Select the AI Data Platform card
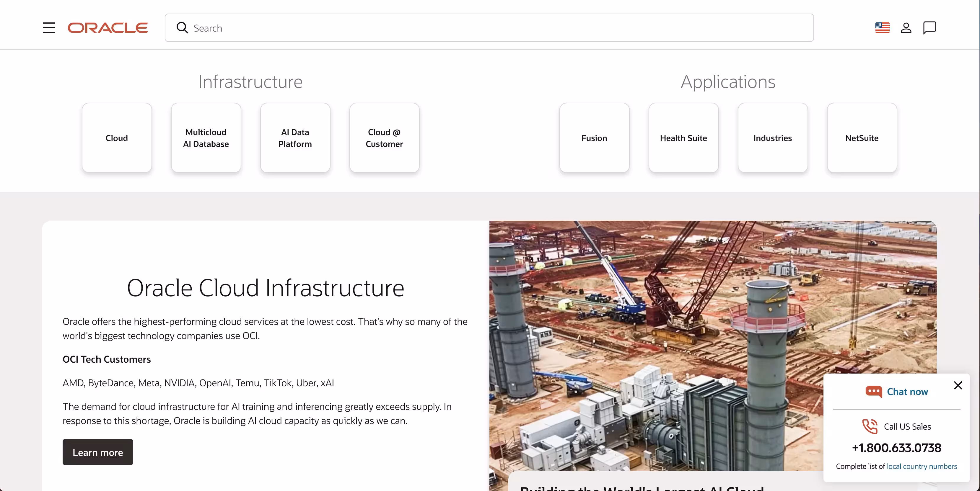This screenshot has width=980, height=491. tap(295, 138)
